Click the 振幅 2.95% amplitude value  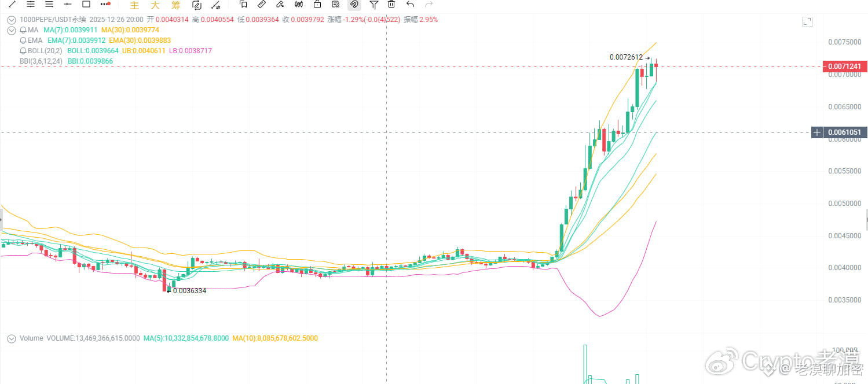click(x=421, y=20)
